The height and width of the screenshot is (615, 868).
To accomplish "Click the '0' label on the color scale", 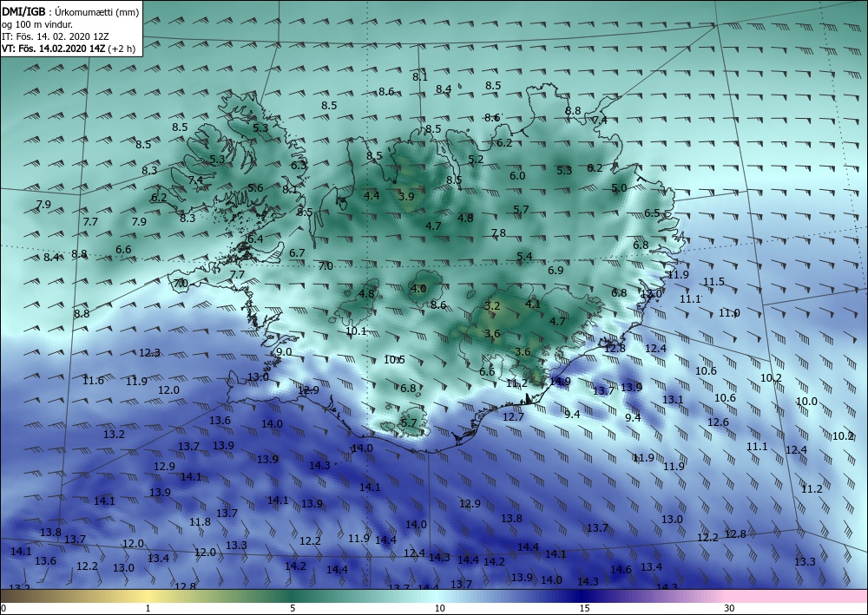I will tap(3, 608).
